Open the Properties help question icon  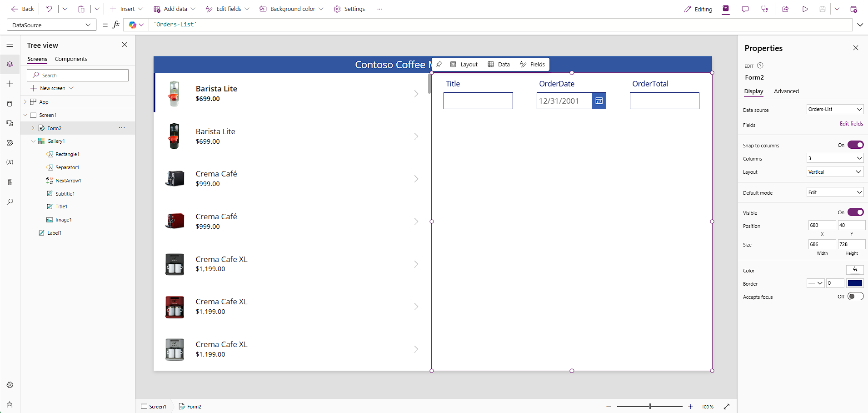tap(760, 65)
